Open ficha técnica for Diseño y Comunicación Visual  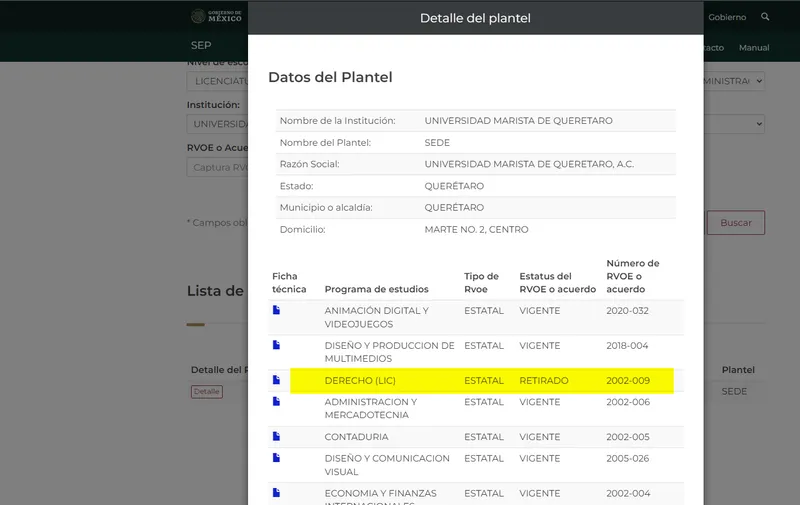[x=276, y=458]
